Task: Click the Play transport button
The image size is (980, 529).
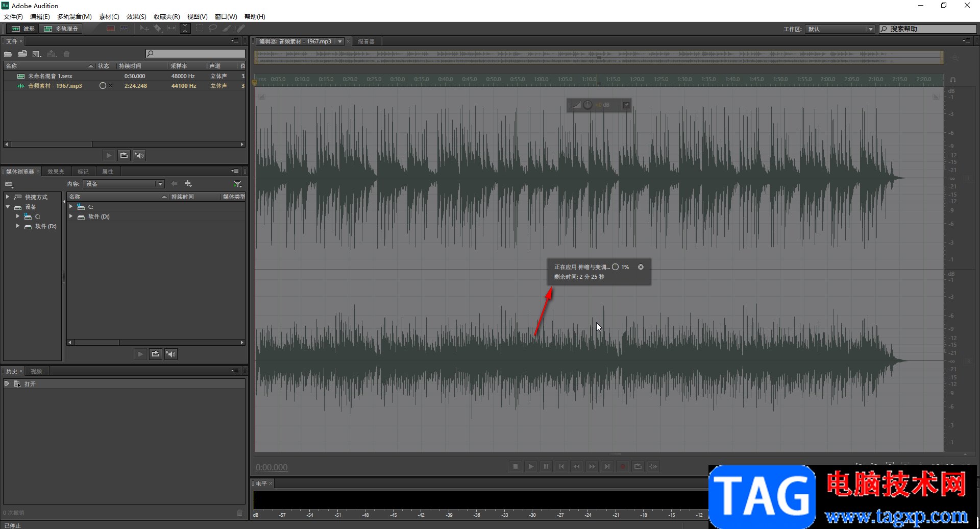Action: point(531,467)
